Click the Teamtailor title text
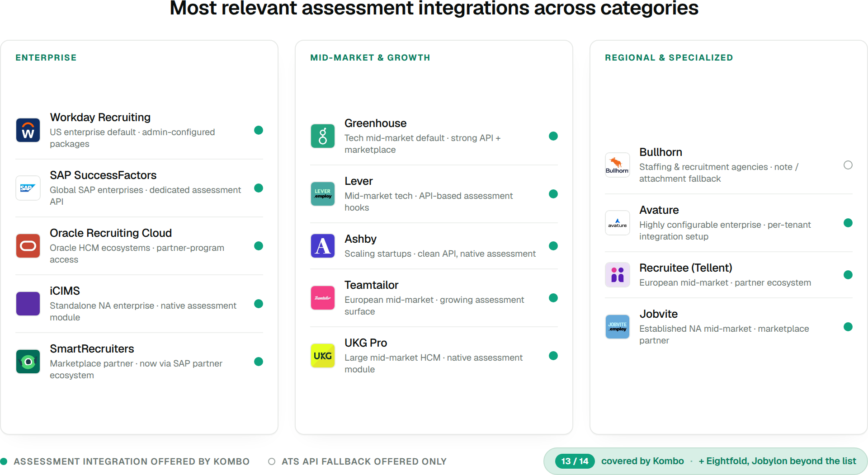Screen dimensions: 868x475 coord(371,285)
